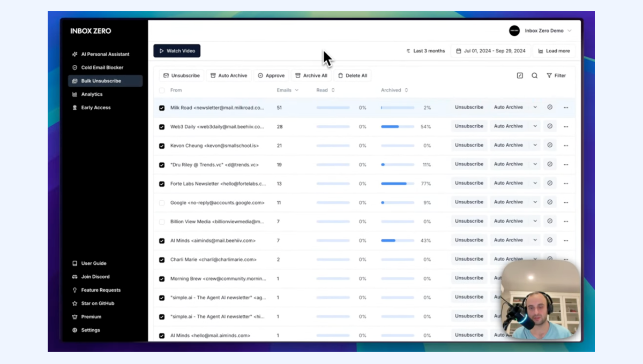This screenshot has height=364, width=643.
Task: Click Unsubscribe for Forte Labs Newsletter
Action: pos(469,183)
